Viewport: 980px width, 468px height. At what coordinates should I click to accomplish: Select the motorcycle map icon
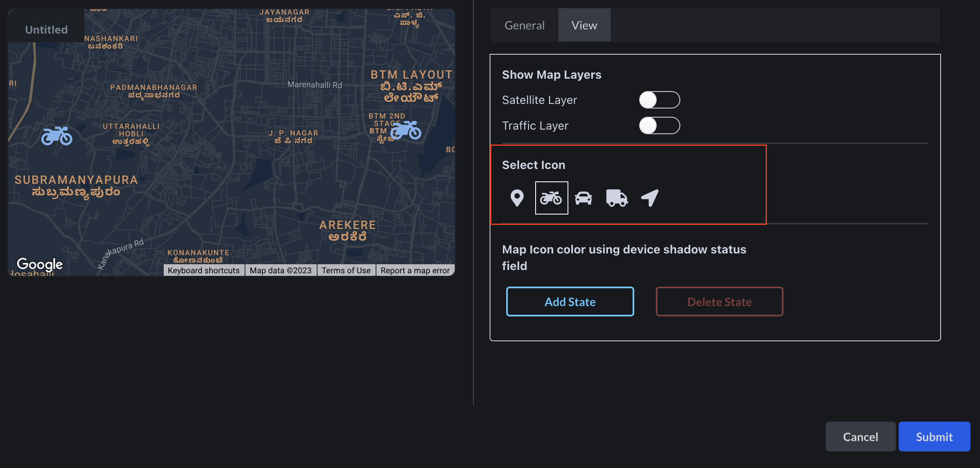coord(551,198)
